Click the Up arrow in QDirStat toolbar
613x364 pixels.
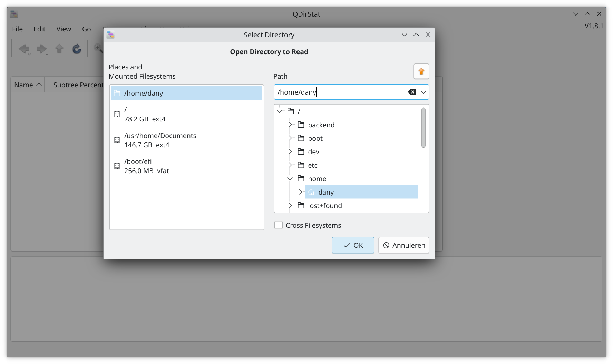pos(59,49)
